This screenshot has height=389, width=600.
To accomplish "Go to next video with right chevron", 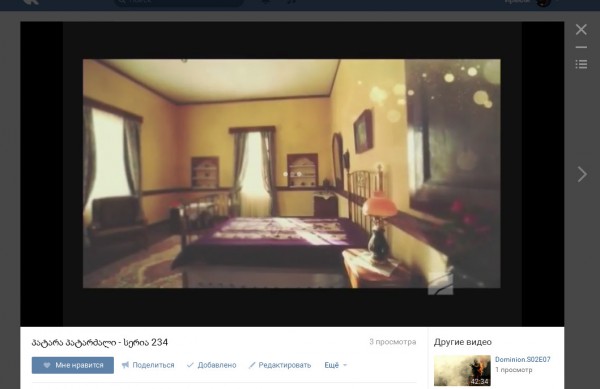I will 582,174.
